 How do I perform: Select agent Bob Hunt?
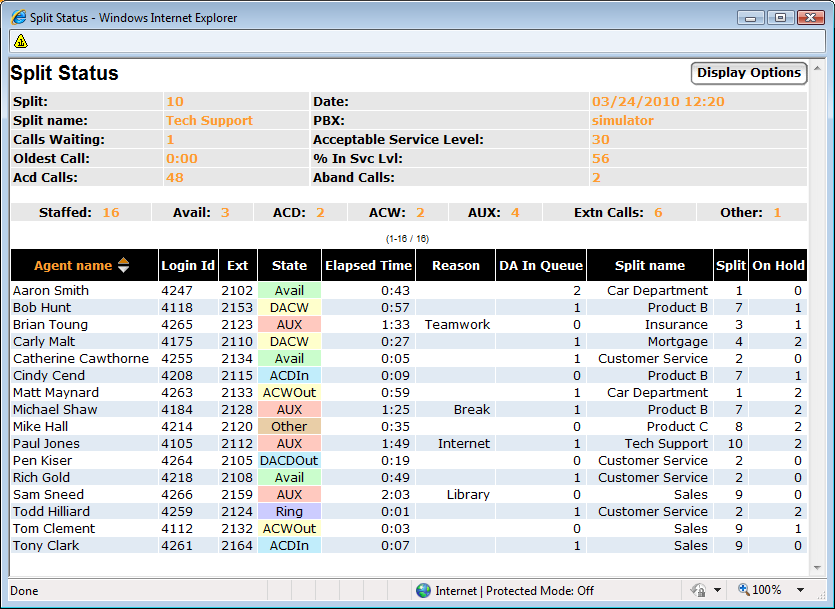point(42,308)
